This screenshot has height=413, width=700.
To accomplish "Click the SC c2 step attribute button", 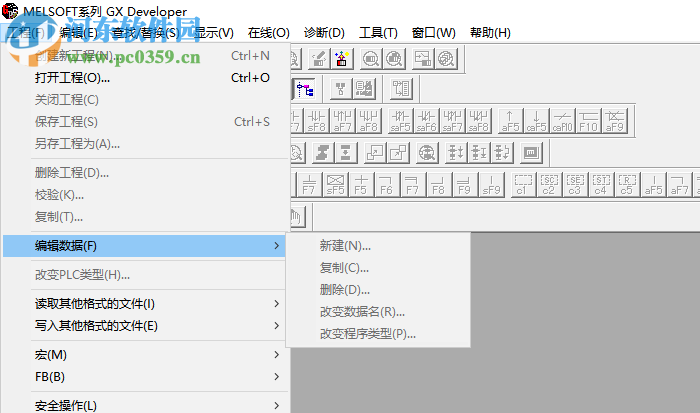I will click(x=549, y=184).
